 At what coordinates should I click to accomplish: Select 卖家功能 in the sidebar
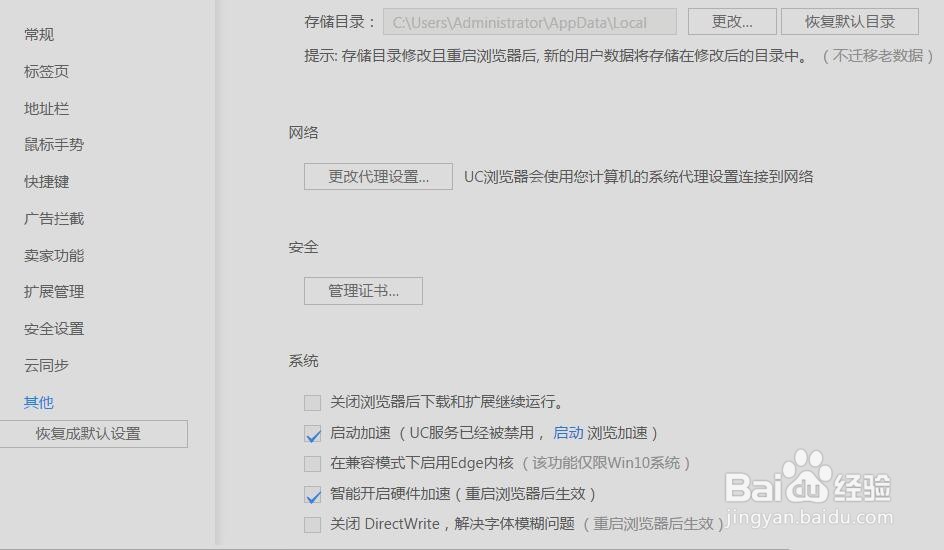pos(54,255)
